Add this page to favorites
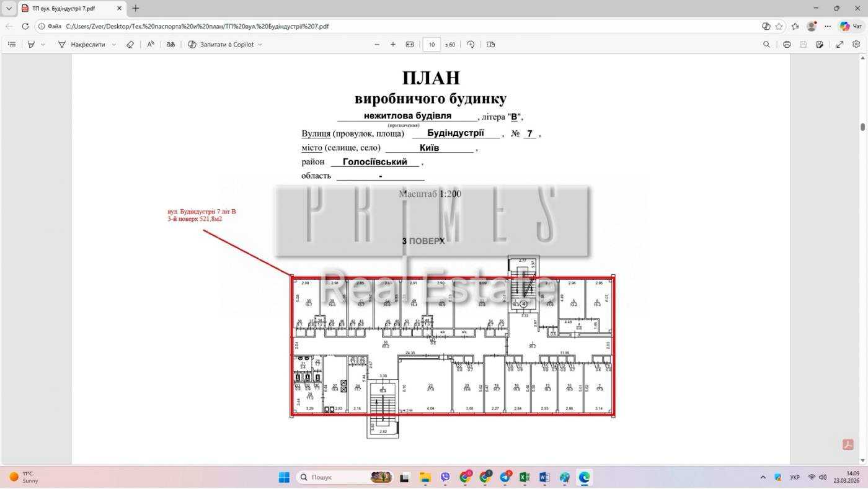 (779, 27)
